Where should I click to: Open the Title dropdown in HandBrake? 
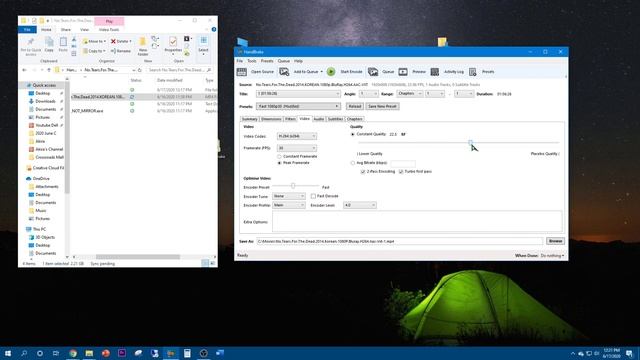pos(298,94)
